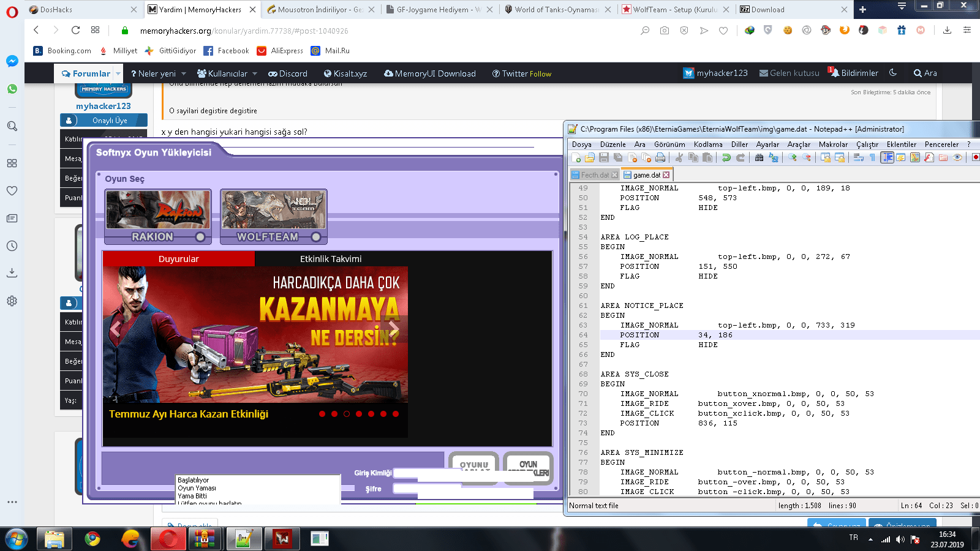Show hidden system tray icons
The image size is (980, 551).
(x=870, y=539)
